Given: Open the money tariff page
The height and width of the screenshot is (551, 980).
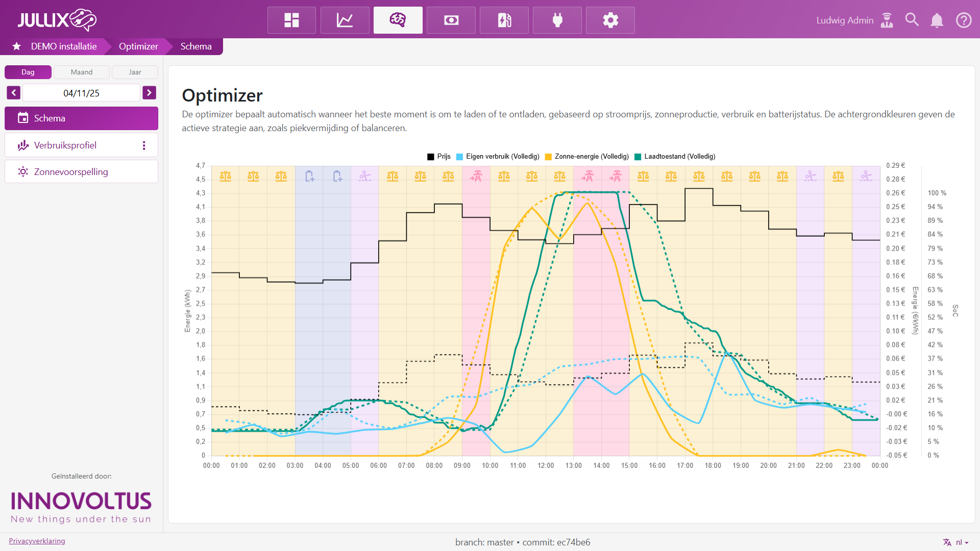Looking at the screenshot, I should [x=451, y=20].
